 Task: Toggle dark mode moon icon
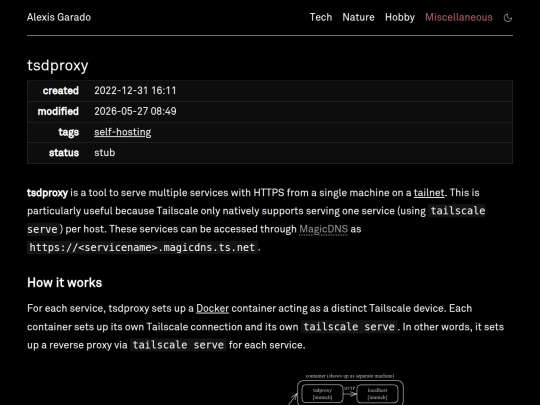click(508, 18)
